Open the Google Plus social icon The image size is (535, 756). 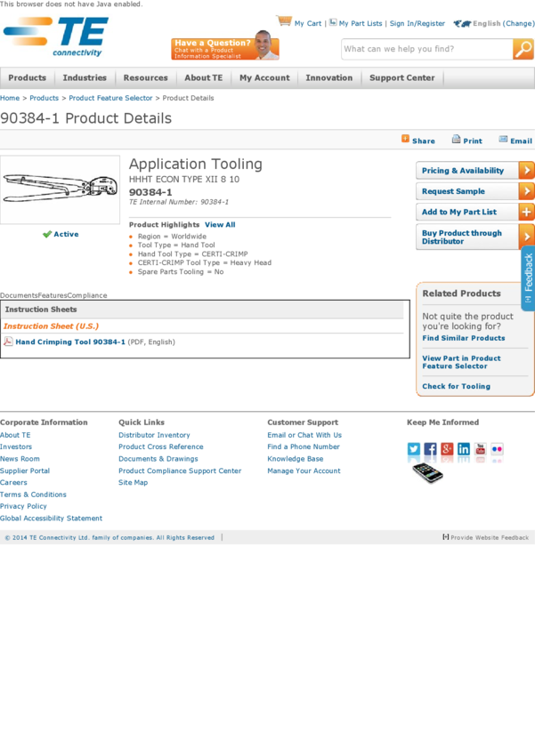tap(447, 449)
